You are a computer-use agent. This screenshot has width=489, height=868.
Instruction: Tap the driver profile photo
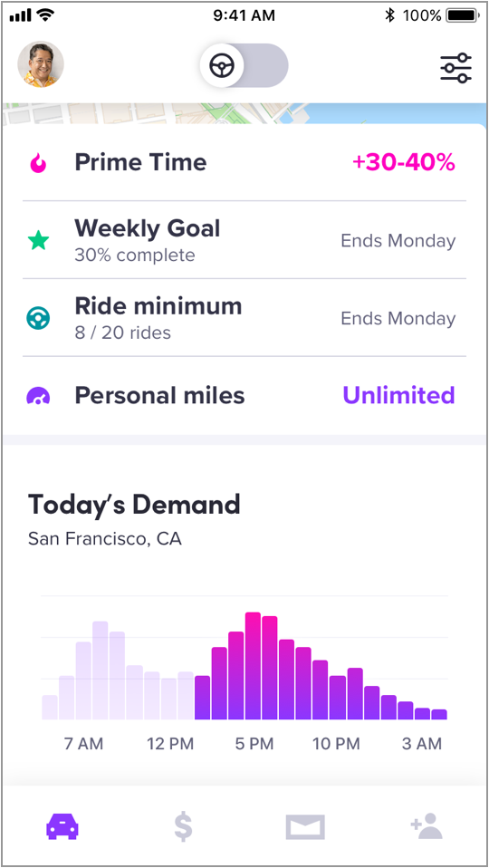click(x=41, y=64)
